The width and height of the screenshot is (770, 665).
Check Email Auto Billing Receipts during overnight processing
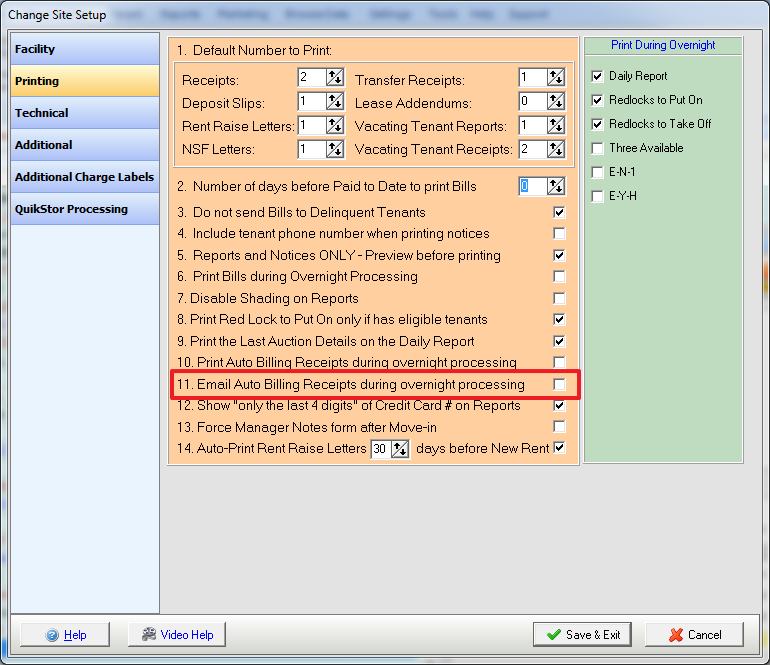(x=559, y=384)
